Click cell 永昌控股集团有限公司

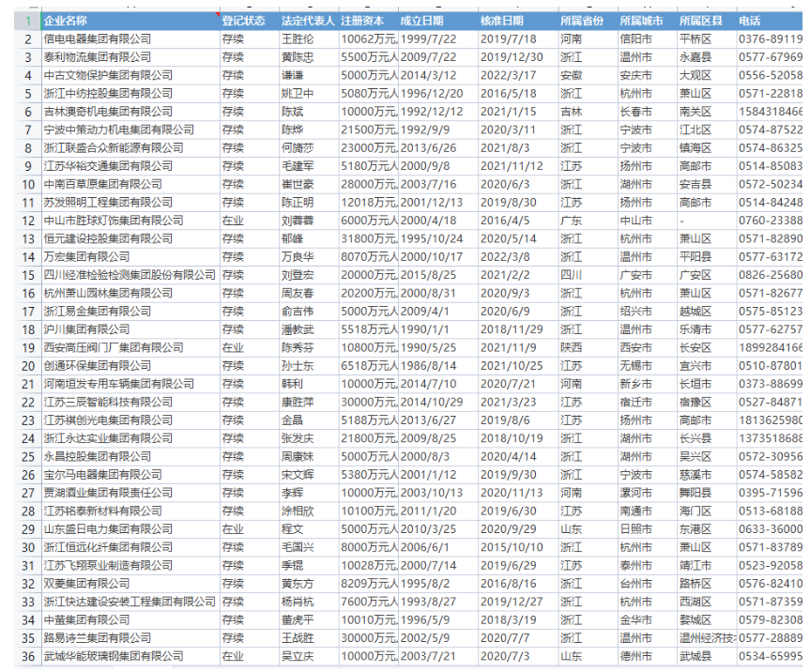(x=130, y=457)
